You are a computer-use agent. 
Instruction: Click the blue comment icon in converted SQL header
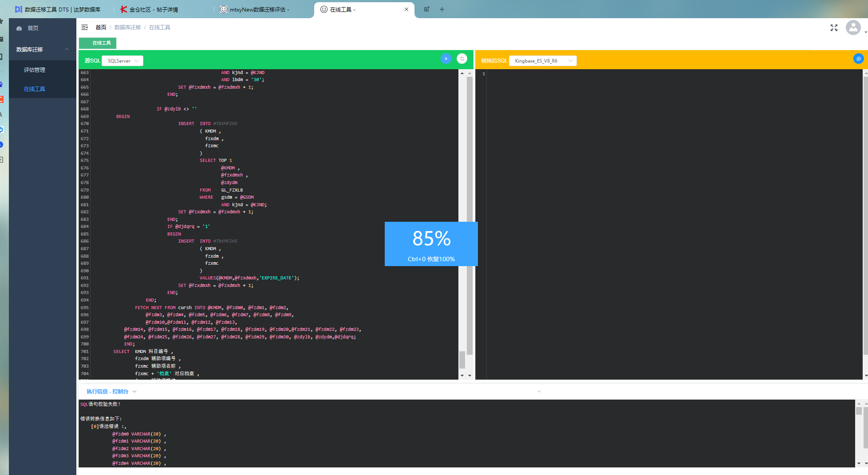[858, 59]
